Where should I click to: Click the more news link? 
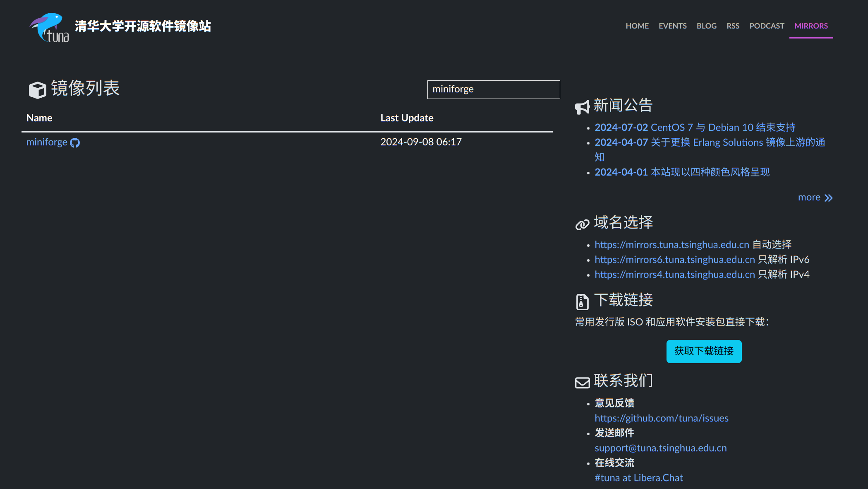click(815, 198)
